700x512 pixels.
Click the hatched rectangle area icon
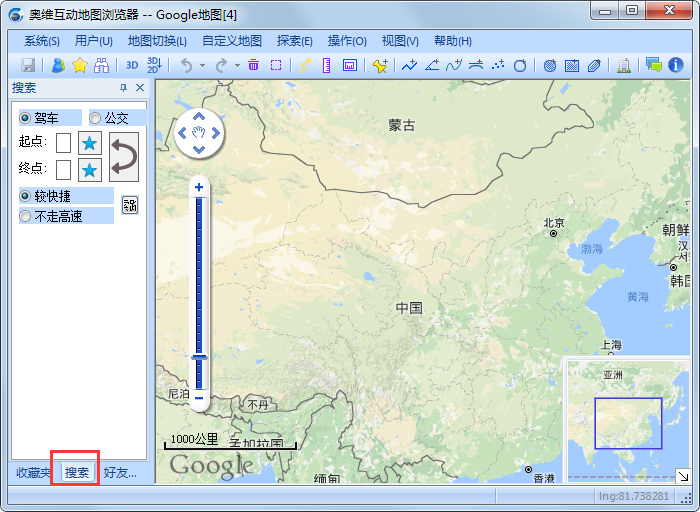click(572, 65)
